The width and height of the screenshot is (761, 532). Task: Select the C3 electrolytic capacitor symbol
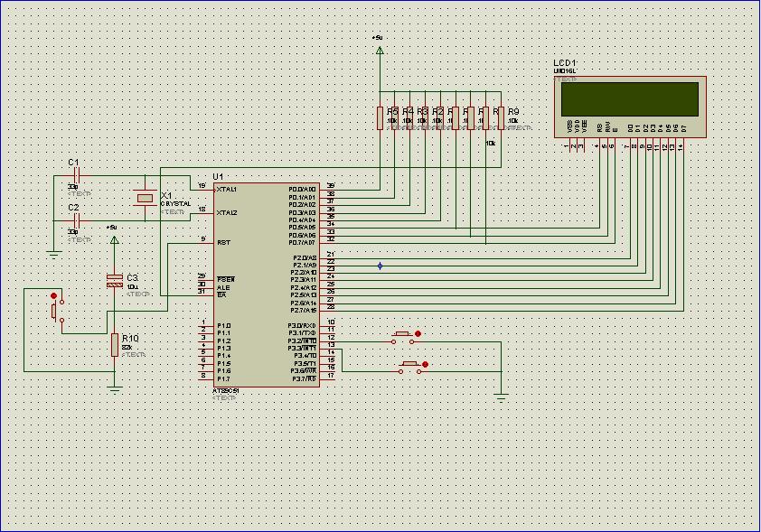[115, 280]
